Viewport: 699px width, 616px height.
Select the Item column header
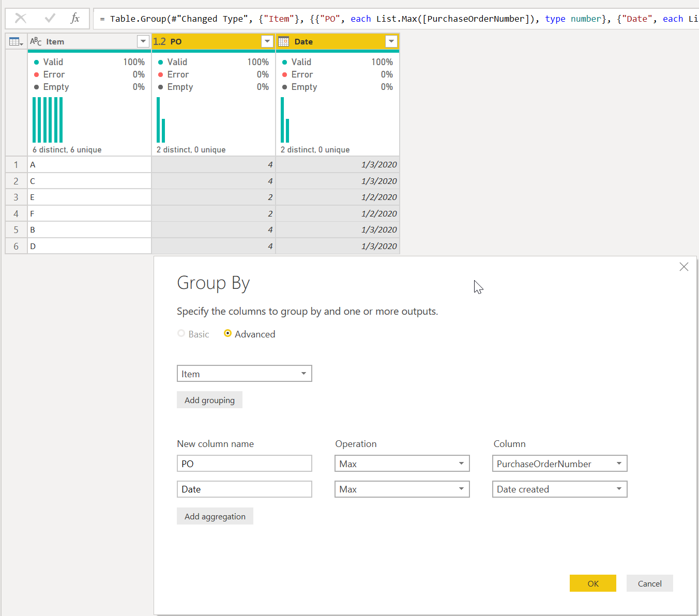(89, 41)
